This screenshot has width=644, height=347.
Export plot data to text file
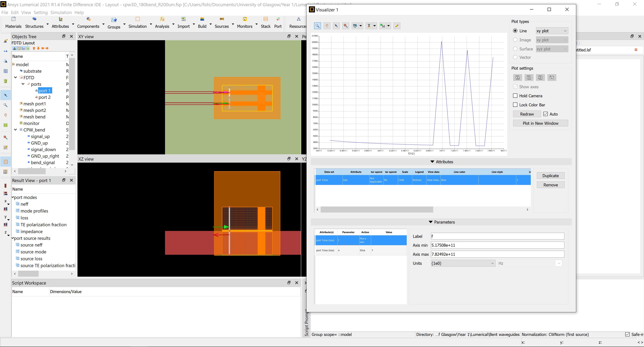click(369, 26)
